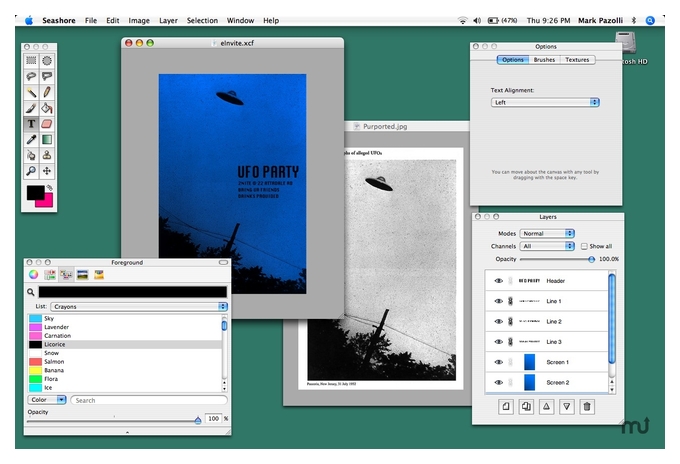Click the foreground black color swatch
The width and height of the screenshot is (680, 464).
[36, 193]
